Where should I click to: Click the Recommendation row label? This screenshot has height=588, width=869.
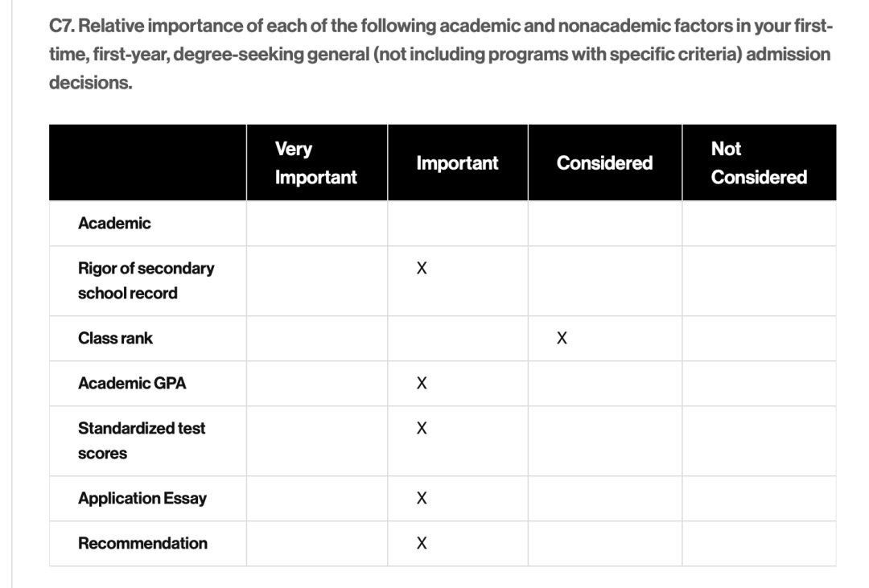point(142,543)
